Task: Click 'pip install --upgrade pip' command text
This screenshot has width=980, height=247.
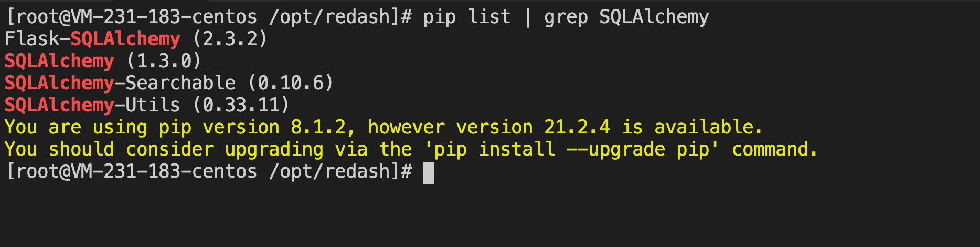Action: coord(571,149)
